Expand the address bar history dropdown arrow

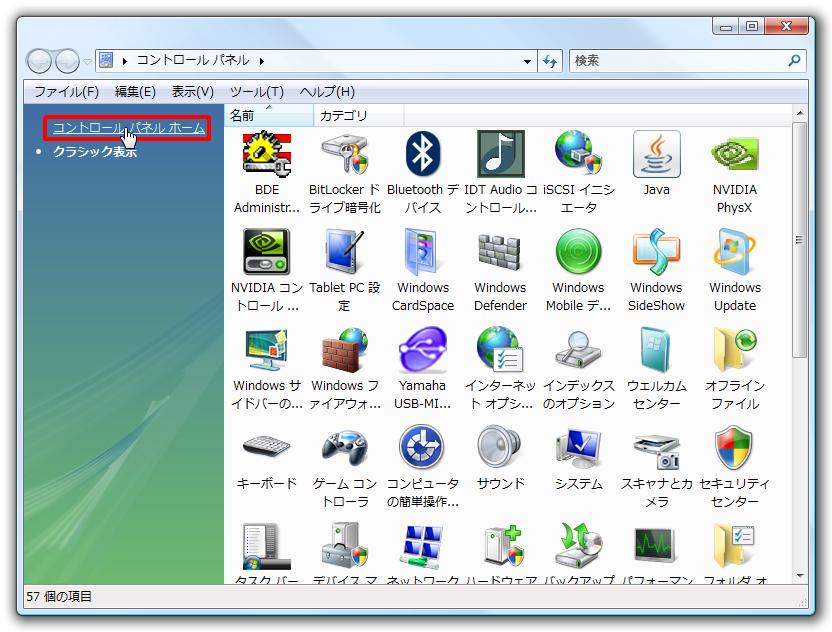[x=528, y=61]
